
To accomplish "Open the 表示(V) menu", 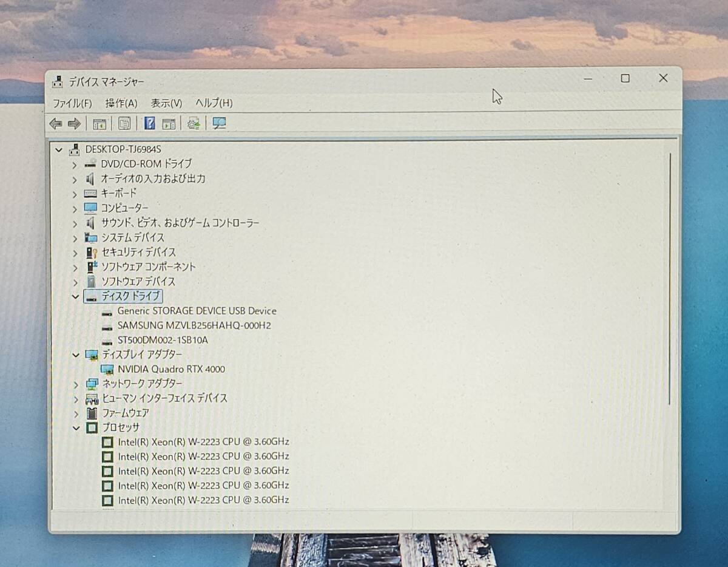I will 166,103.
